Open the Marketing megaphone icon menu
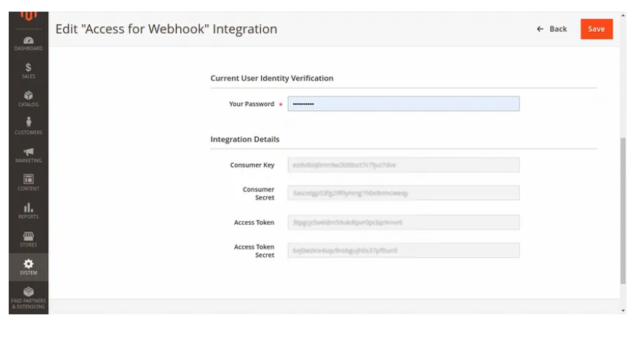This screenshot has height=358, width=644. coord(28,155)
